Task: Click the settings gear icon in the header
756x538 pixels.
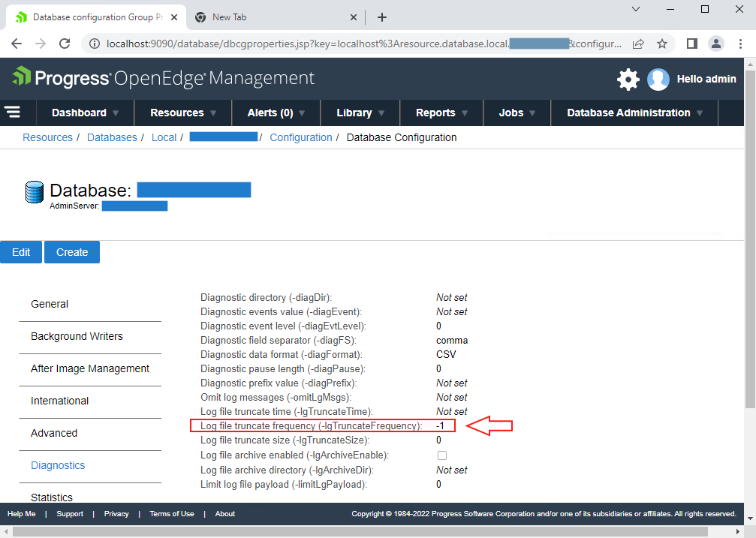Action: [628, 79]
